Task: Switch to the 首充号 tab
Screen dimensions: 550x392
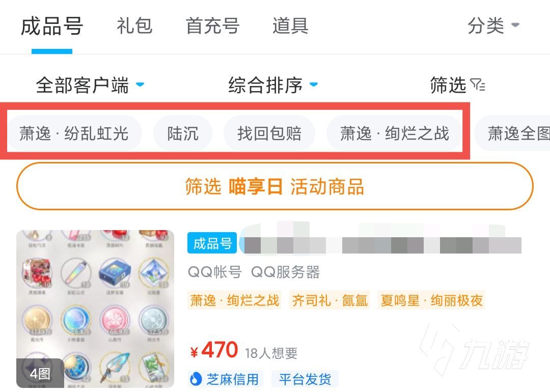Action: 212,26
